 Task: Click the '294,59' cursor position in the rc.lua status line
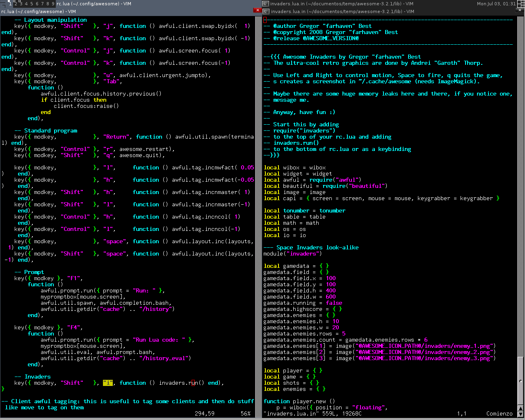click(205, 413)
